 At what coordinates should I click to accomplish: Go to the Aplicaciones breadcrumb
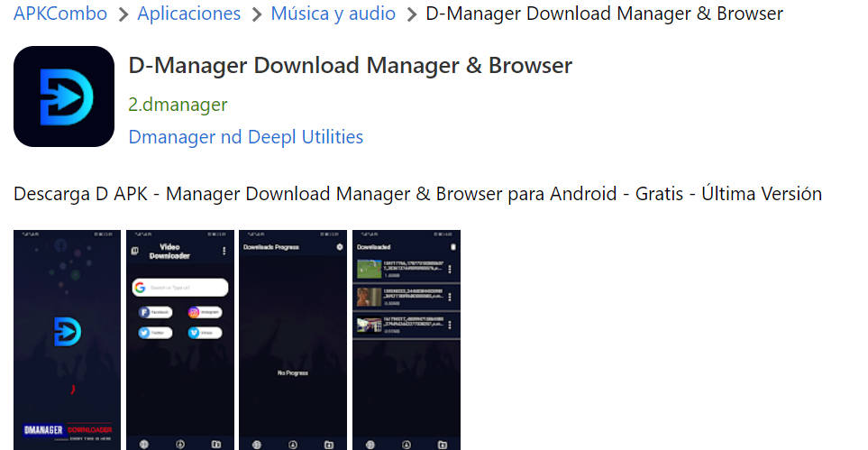point(188,14)
